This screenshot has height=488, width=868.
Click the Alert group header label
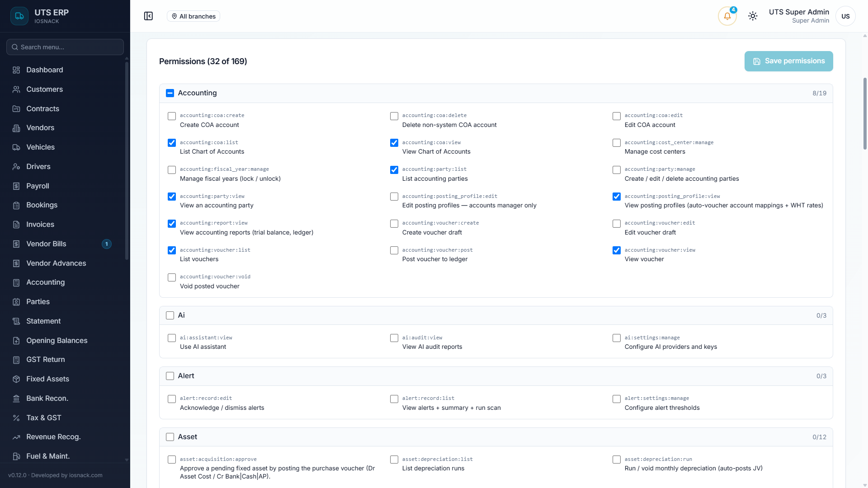coord(186,376)
